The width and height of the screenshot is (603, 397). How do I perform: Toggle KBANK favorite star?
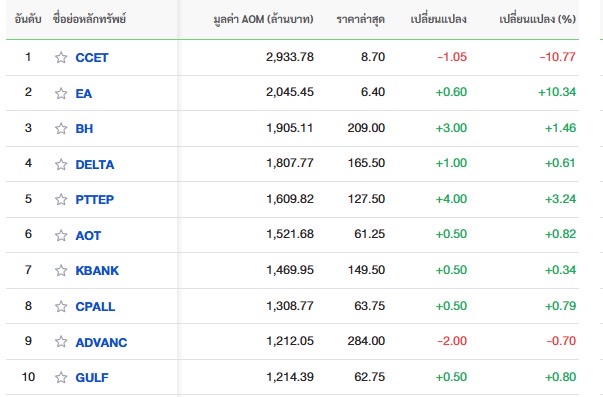pos(61,270)
